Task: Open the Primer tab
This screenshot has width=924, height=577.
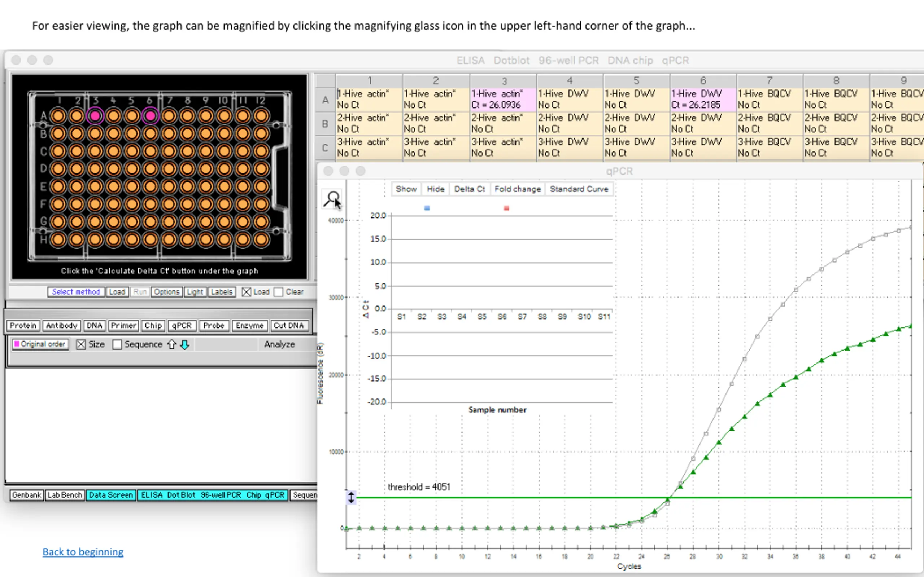Action: pos(123,326)
